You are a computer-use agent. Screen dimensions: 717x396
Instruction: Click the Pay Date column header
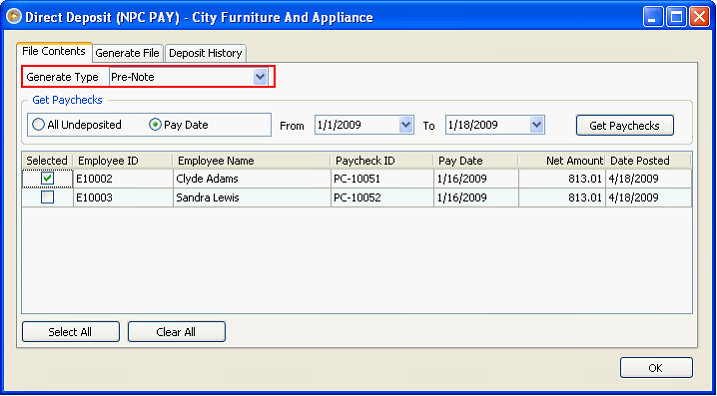pos(476,161)
